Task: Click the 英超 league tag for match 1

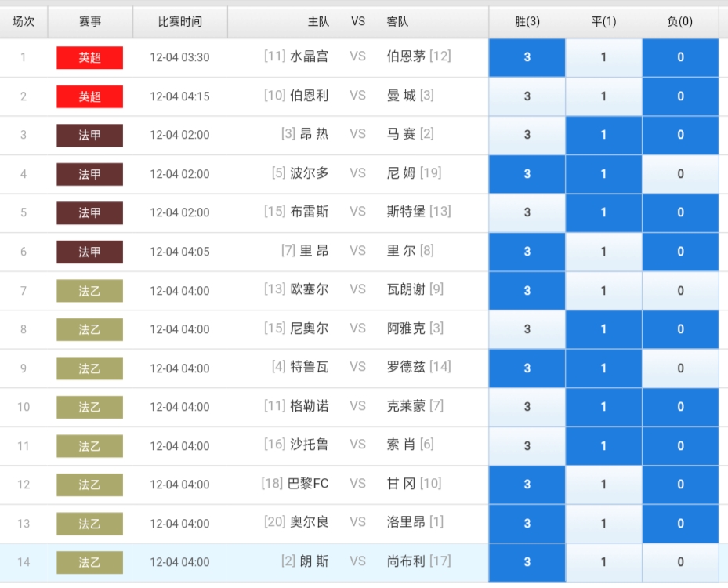Action: (x=89, y=57)
